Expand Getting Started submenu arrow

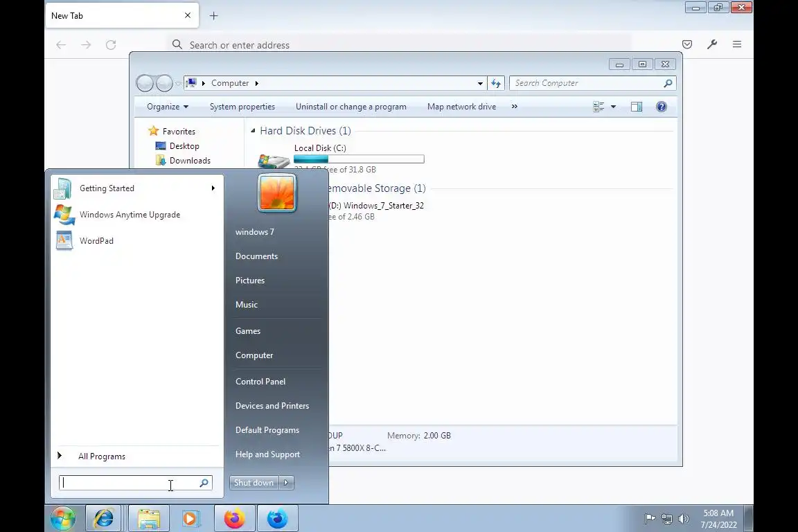(213, 188)
